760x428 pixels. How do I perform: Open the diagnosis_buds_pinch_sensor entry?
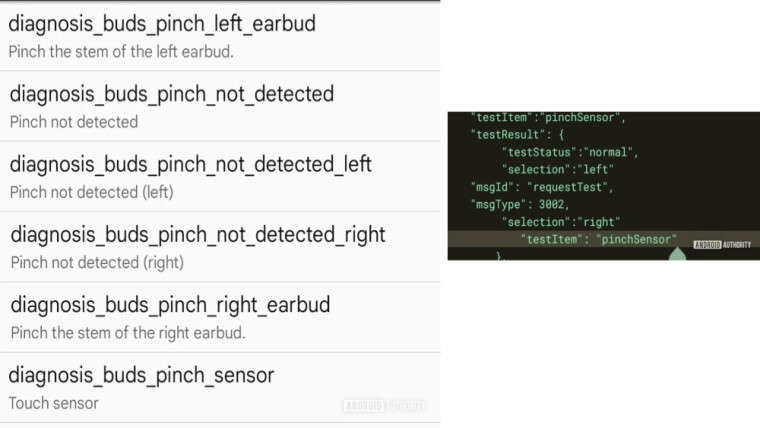(220, 387)
